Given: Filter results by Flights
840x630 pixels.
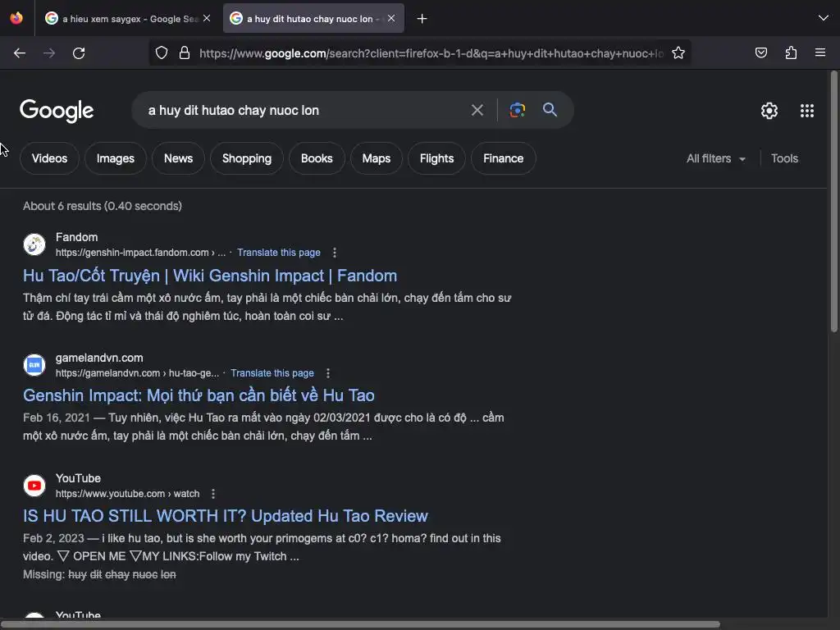Looking at the screenshot, I should tap(436, 158).
